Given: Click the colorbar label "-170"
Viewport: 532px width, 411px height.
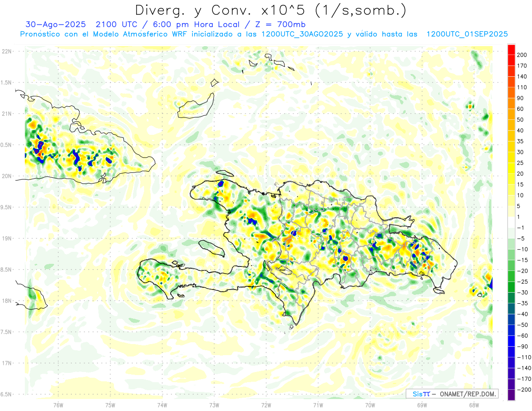Looking at the screenshot, I should click(524, 379).
